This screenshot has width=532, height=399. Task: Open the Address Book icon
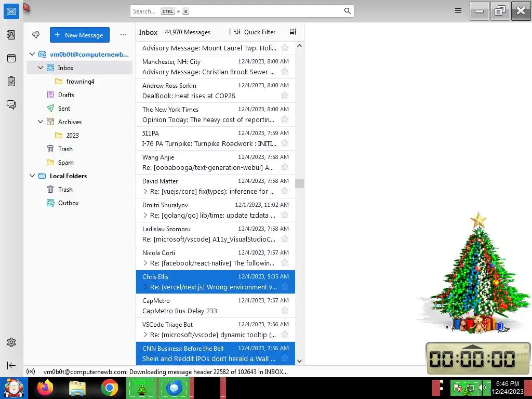pyautogui.click(x=11, y=35)
